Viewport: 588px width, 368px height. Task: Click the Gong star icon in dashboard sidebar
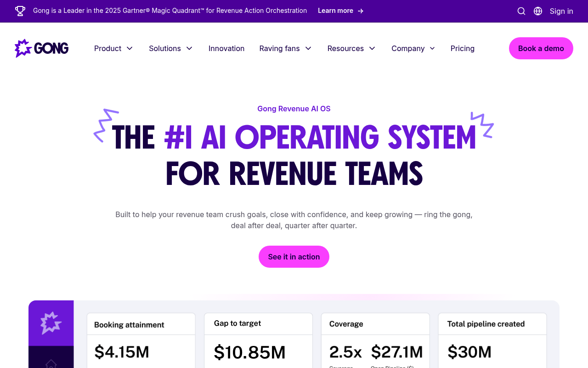pyautogui.click(x=51, y=323)
